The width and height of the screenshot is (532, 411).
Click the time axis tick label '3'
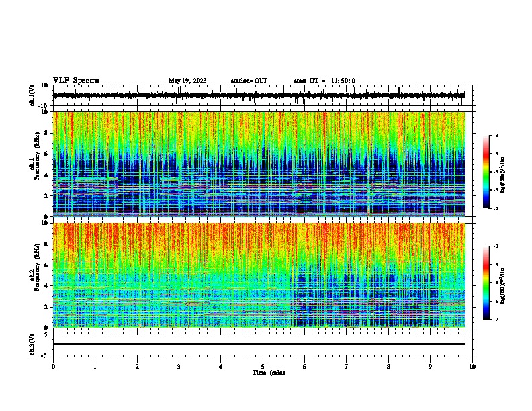(179, 367)
